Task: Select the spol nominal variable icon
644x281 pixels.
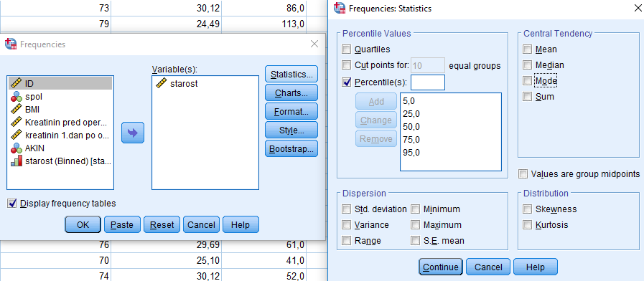Action: pyautogui.click(x=17, y=96)
